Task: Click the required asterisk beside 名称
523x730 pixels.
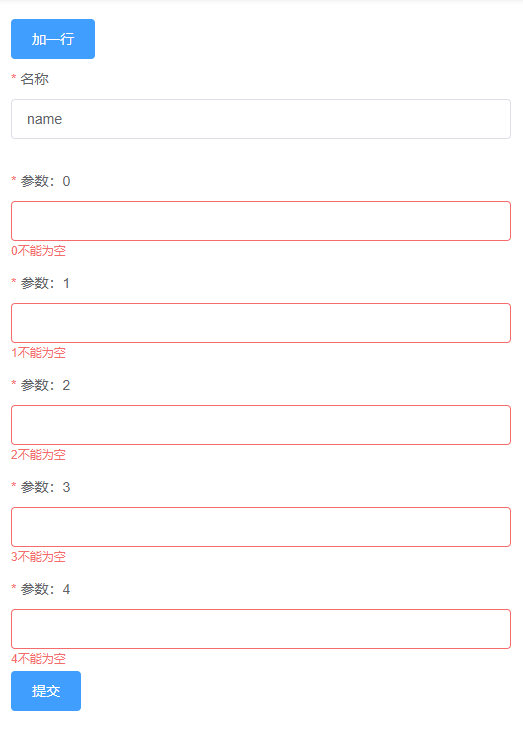Action: 14,77
